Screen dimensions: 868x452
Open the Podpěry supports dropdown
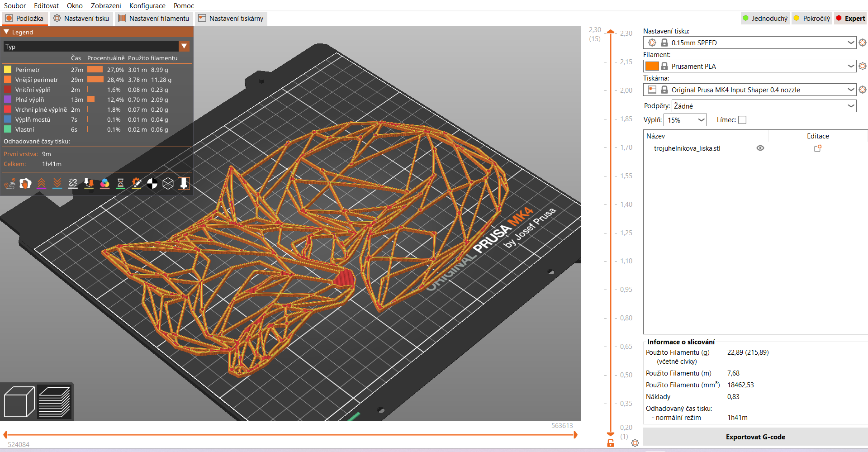point(764,106)
